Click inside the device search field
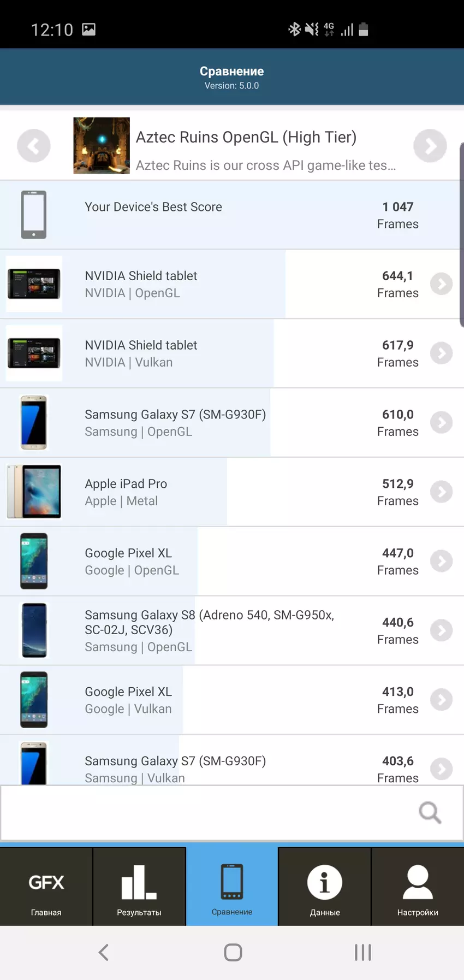 207,813
